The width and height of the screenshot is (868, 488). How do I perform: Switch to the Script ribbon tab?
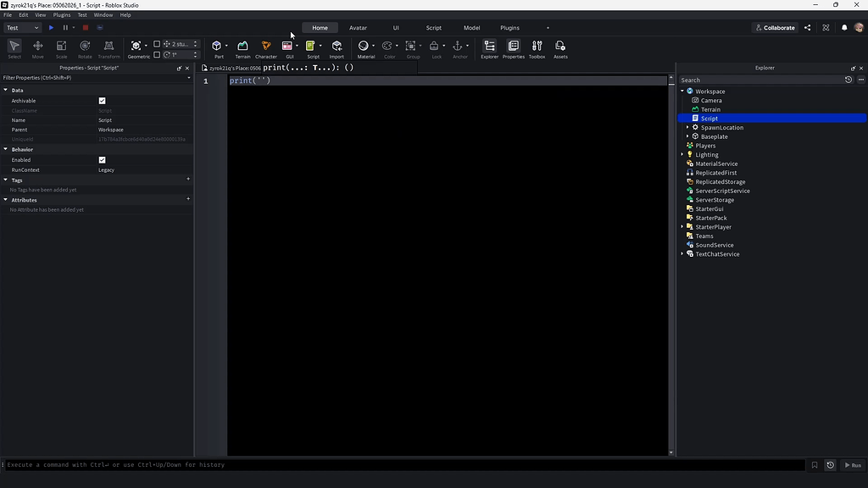pyautogui.click(x=433, y=28)
